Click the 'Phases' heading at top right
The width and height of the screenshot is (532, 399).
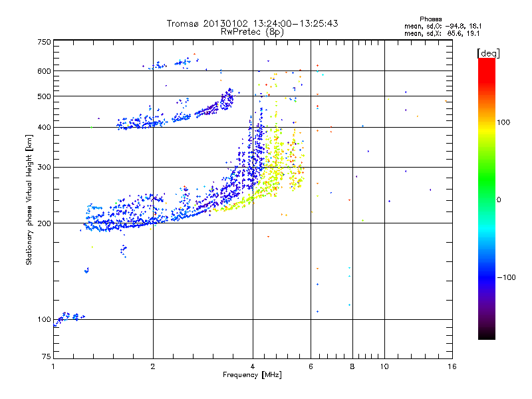pos(430,19)
